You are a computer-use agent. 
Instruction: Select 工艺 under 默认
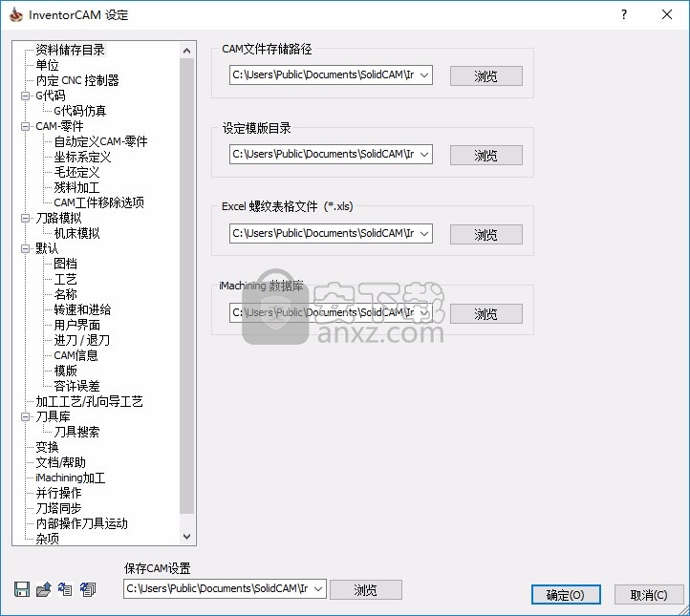click(65, 279)
